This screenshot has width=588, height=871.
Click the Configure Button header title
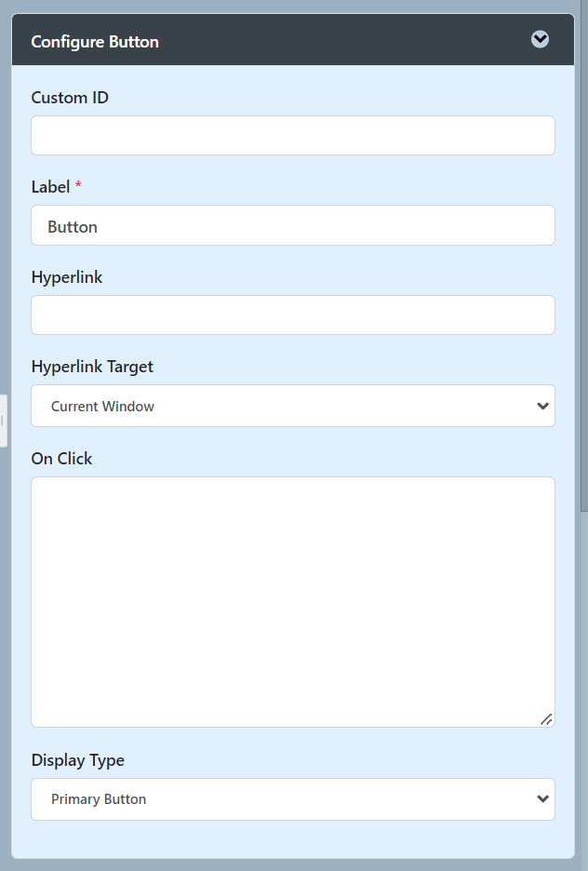tap(95, 42)
